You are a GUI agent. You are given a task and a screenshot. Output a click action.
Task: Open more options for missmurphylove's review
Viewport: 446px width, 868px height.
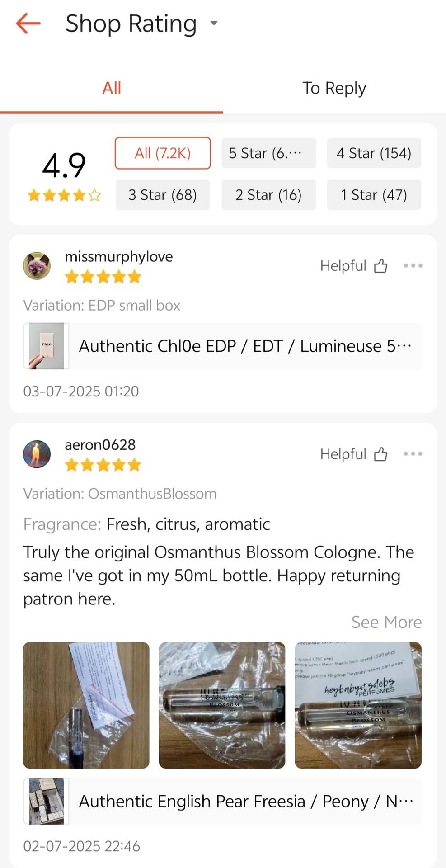click(413, 266)
